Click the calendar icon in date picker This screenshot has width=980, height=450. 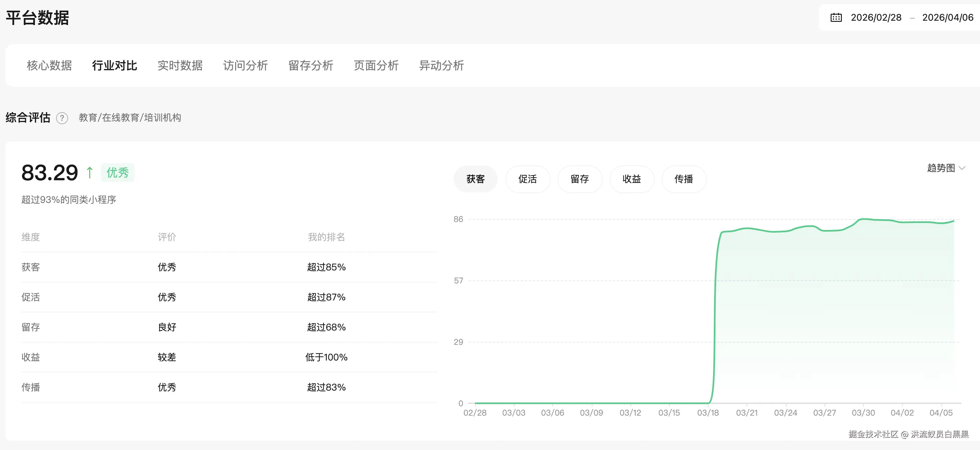(836, 17)
